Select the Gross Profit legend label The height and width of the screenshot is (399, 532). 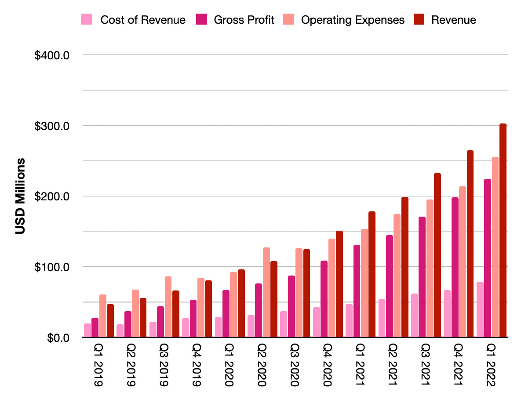coord(244,20)
